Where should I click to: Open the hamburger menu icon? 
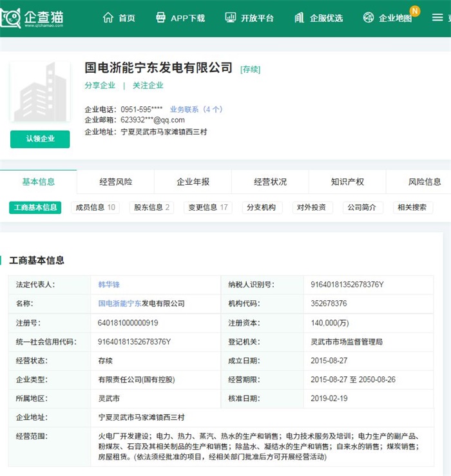[437, 17]
